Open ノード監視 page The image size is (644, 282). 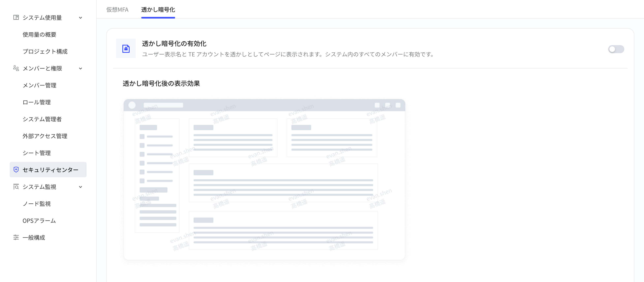click(x=37, y=204)
